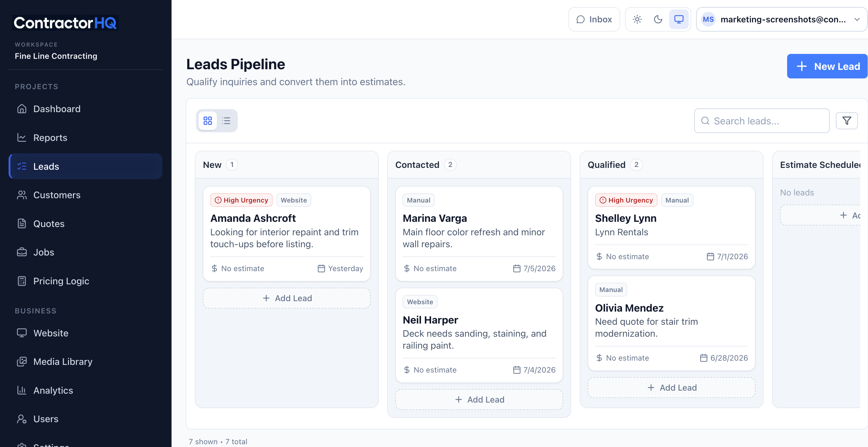Click the Contacted column header
This screenshot has width=868, height=447.
click(x=479, y=165)
